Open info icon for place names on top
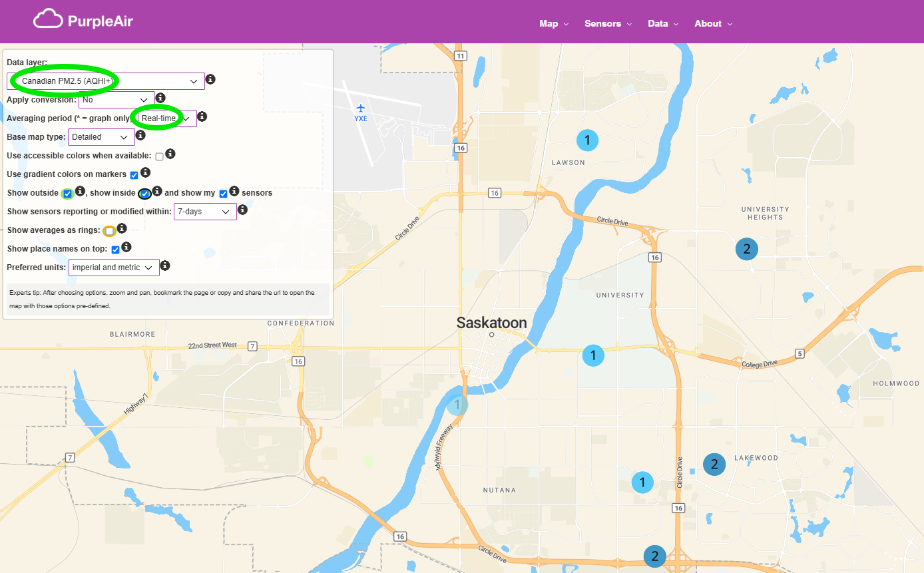Image resolution: width=924 pixels, height=573 pixels. [x=126, y=247]
